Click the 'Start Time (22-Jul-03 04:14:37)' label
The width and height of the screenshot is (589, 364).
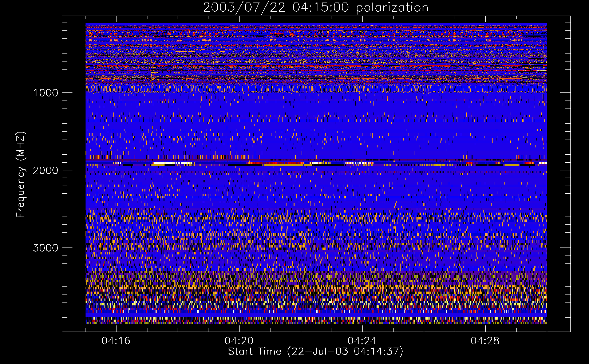[316, 352]
